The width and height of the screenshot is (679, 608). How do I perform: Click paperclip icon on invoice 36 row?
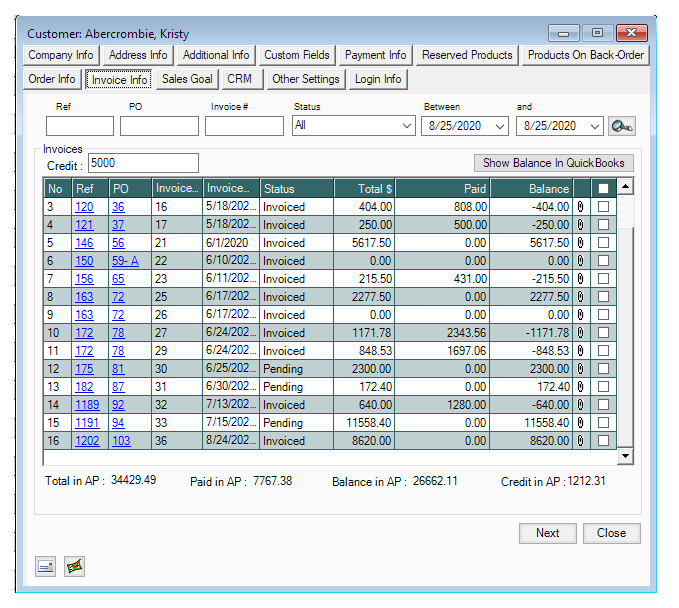click(580, 441)
